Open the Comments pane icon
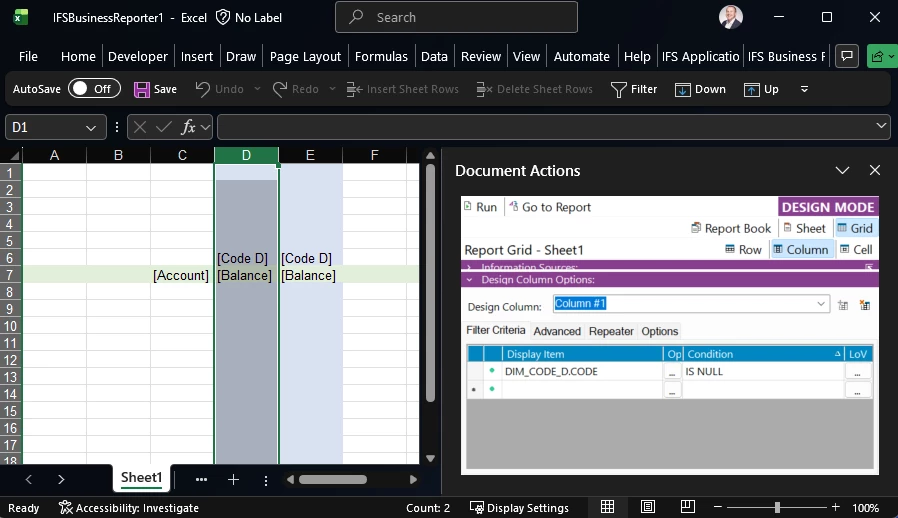898x518 pixels. [x=846, y=56]
